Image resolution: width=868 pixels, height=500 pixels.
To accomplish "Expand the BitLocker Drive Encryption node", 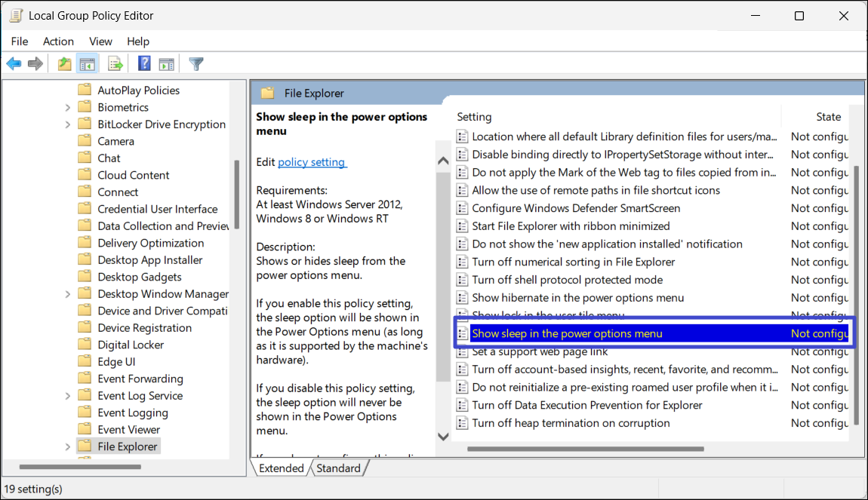I will click(x=68, y=124).
